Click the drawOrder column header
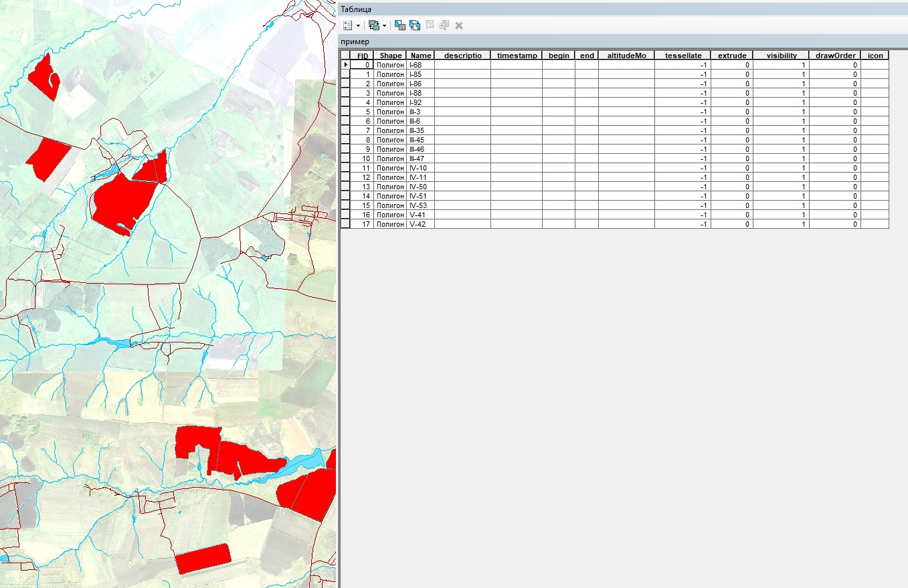The width and height of the screenshot is (908, 588). tap(834, 56)
